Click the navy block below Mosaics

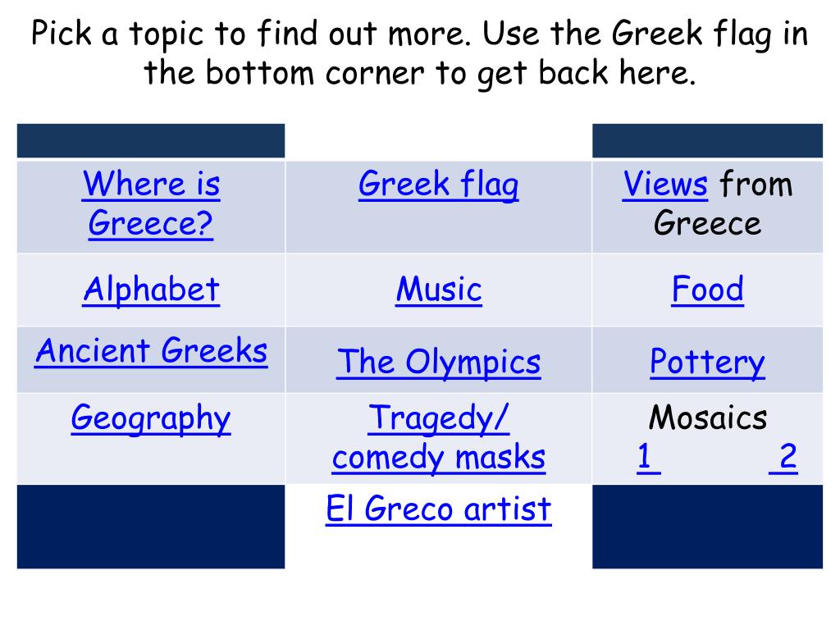tap(708, 527)
